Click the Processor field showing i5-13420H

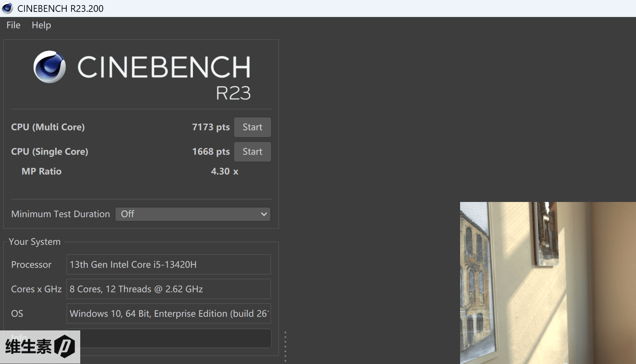[x=168, y=265]
